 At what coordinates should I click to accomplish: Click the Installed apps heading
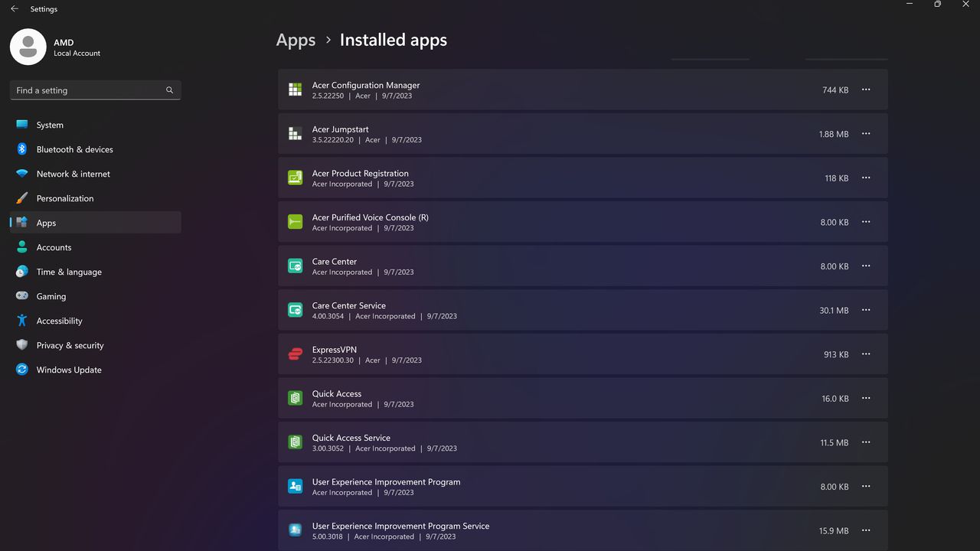(394, 40)
